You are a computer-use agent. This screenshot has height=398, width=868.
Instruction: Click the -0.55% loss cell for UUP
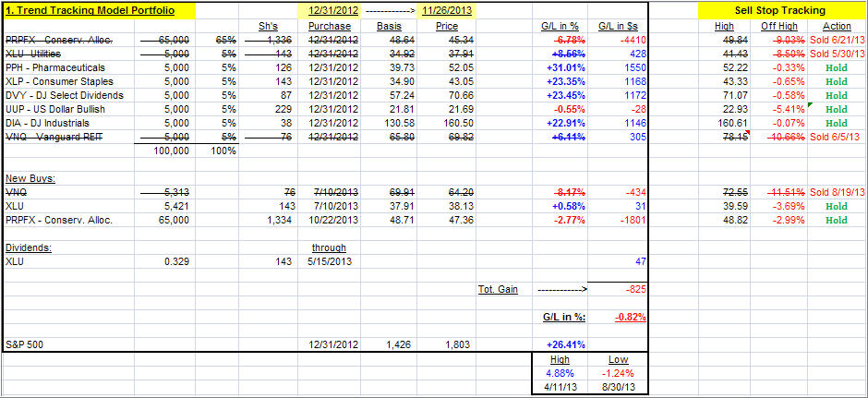[560, 109]
